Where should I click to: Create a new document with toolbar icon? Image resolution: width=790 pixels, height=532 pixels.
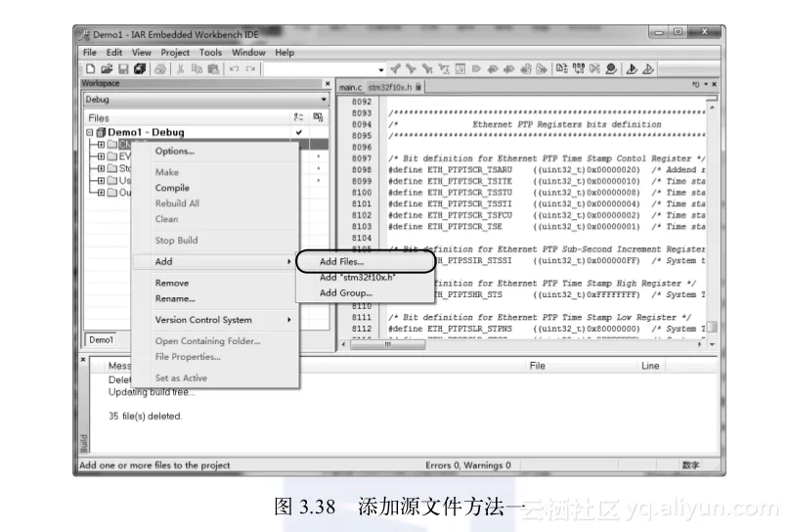click(x=91, y=69)
